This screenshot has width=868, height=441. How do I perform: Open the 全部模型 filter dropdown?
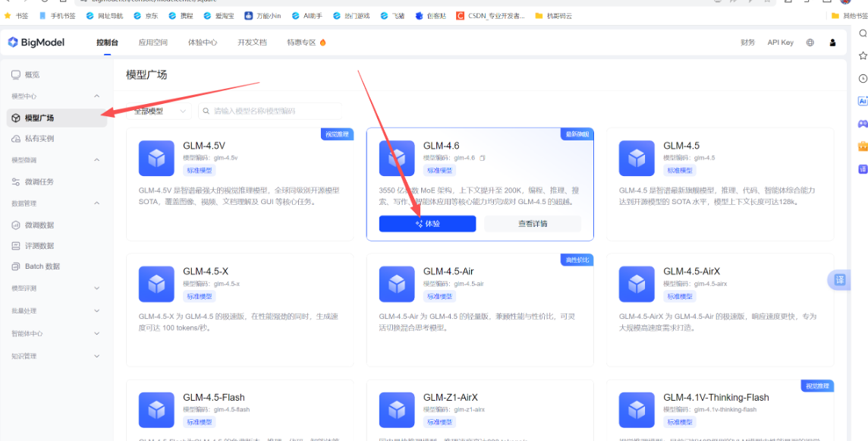click(159, 111)
